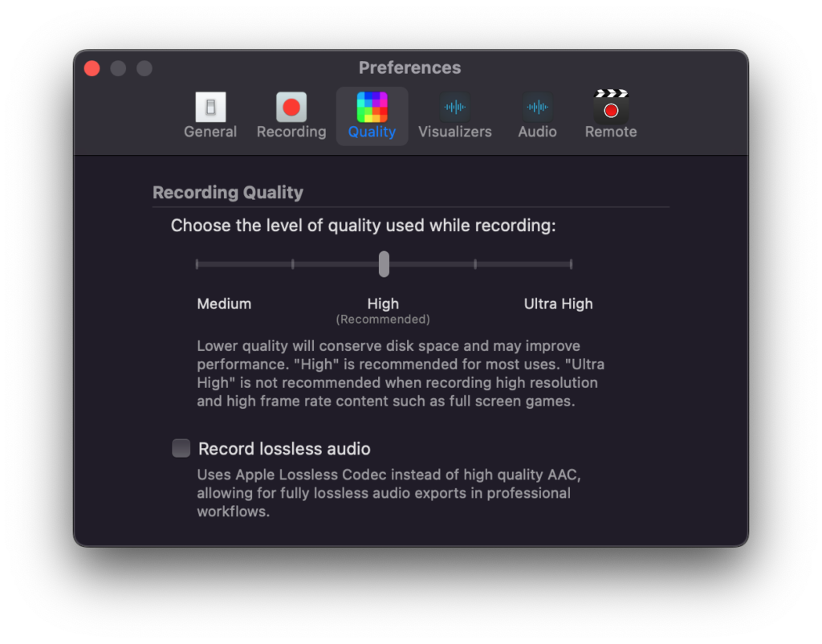Switch to the Recording tab label
Screen dimensions: 822x644
[x=291, y=132]
